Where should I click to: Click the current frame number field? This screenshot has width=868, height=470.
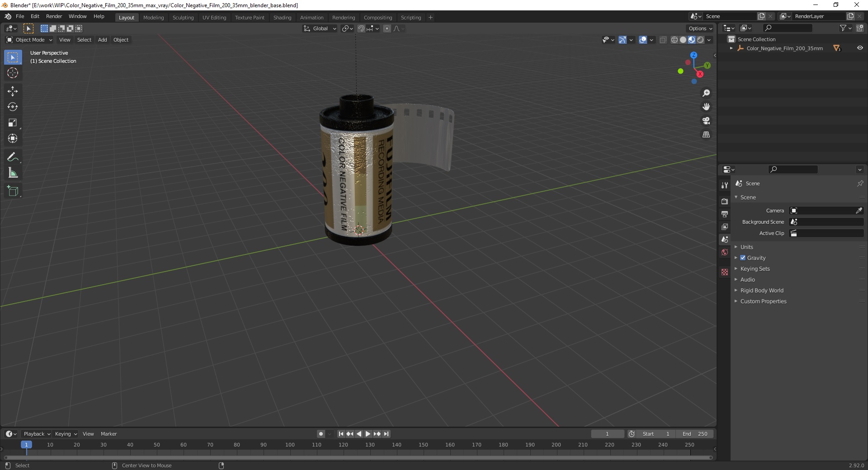(x=607, y=434)
